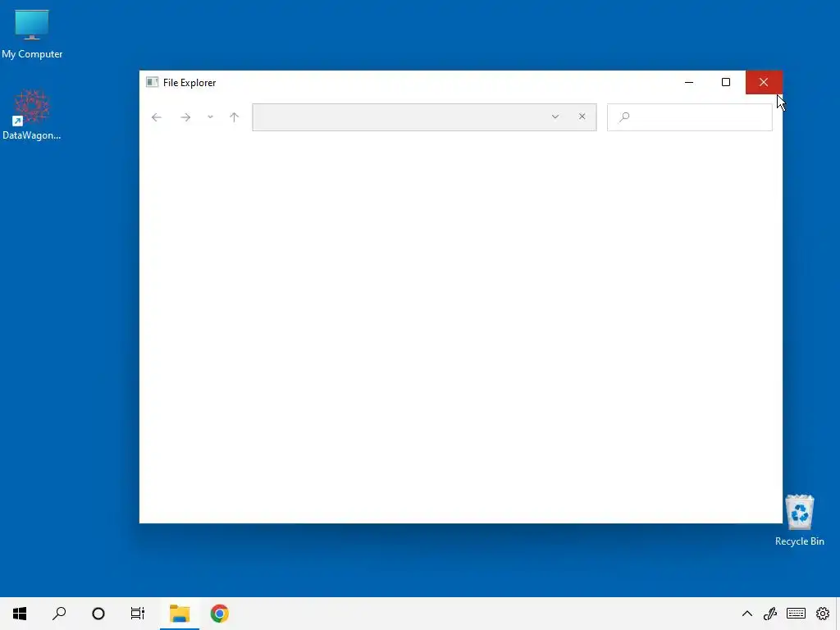Image resolution: width=840 pixels, height=630 pixels.
Task: Maximize the File Explorer window
Action: 726,82
